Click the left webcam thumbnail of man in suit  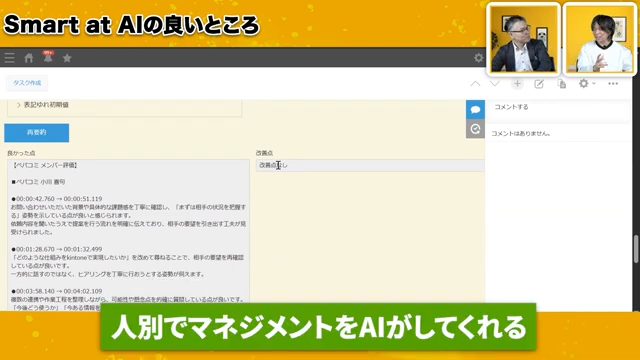(523, 39)
